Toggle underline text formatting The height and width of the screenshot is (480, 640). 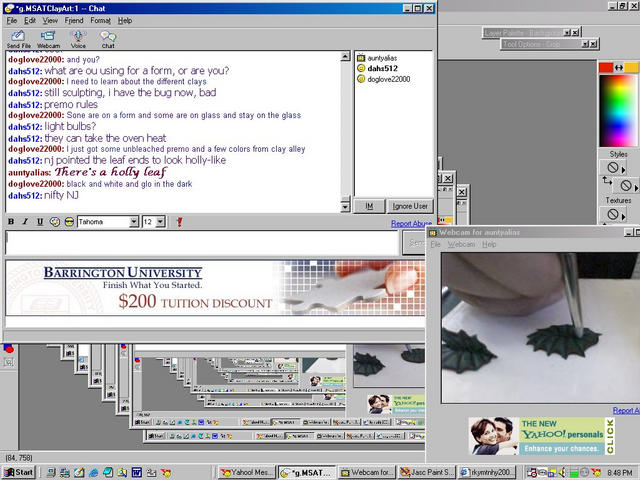(x=40, y=222)
